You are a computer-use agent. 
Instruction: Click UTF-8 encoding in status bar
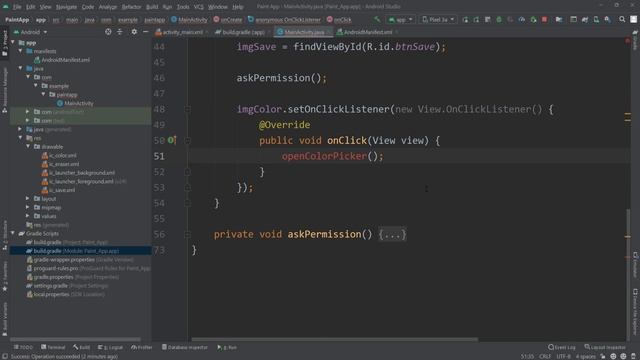pos(563,356)
